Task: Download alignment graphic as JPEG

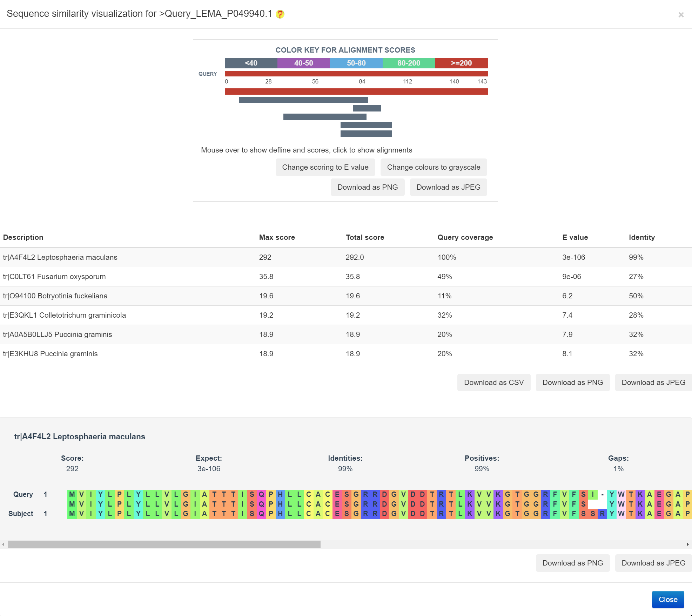Action: click(448, 187)
